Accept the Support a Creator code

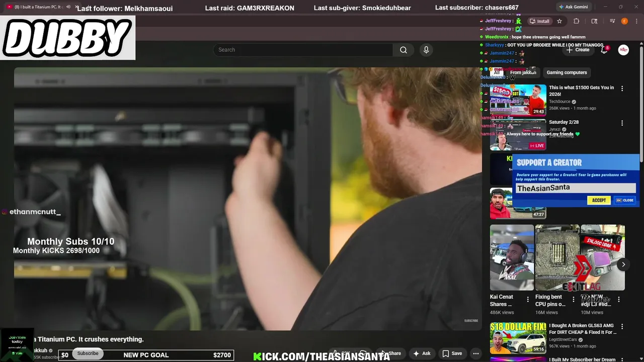click(599, 200)
